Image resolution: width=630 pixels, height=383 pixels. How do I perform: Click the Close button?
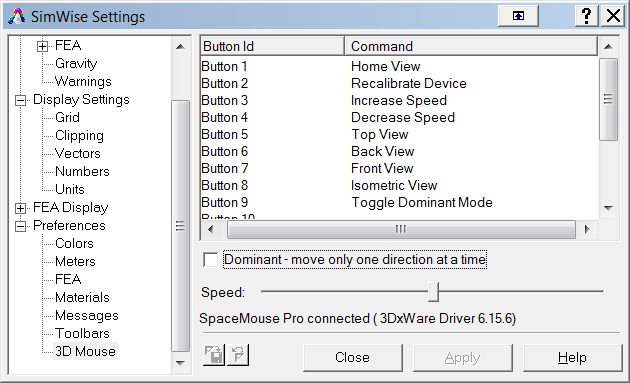tap(352, 357)
